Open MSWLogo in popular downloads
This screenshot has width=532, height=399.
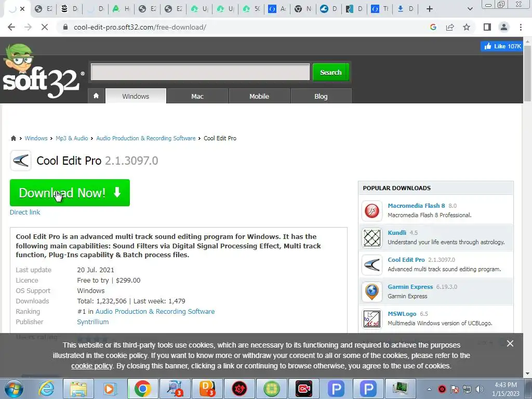click(x=402, y=314)
